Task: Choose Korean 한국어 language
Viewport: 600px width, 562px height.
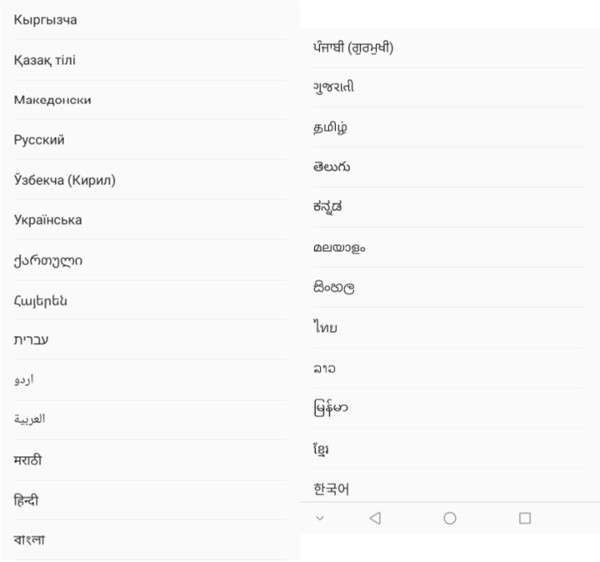Action: tap(450, 488)
